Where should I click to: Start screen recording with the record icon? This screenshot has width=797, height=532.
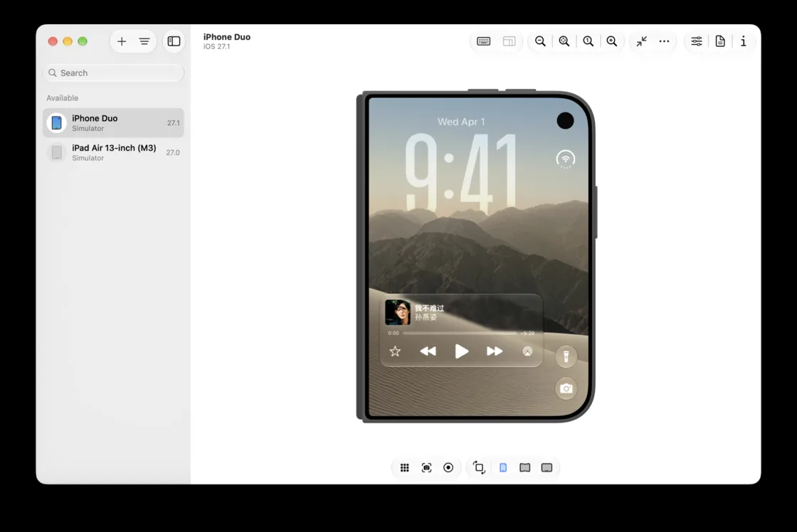click(448, 467)
